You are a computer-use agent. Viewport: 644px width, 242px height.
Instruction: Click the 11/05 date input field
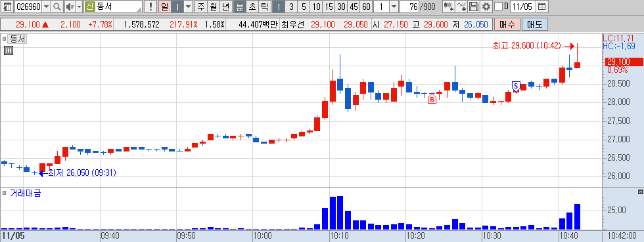[523, 7]
